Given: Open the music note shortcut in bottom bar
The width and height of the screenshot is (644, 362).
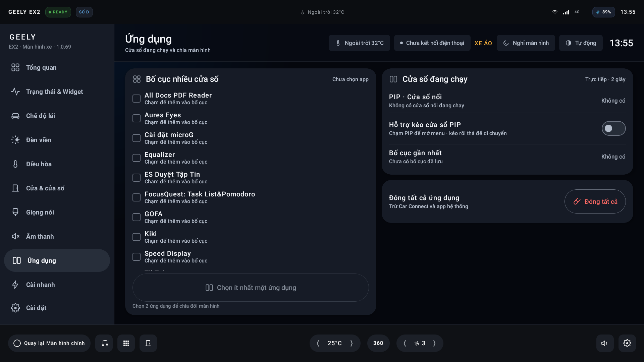Looking at the screenshot, I should (104, 343).
